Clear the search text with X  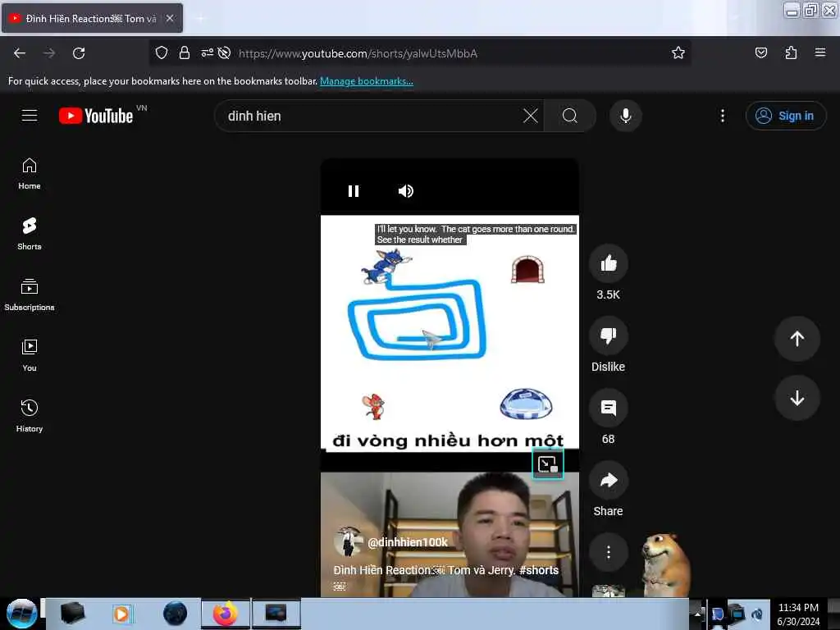[x=531, y=116]
